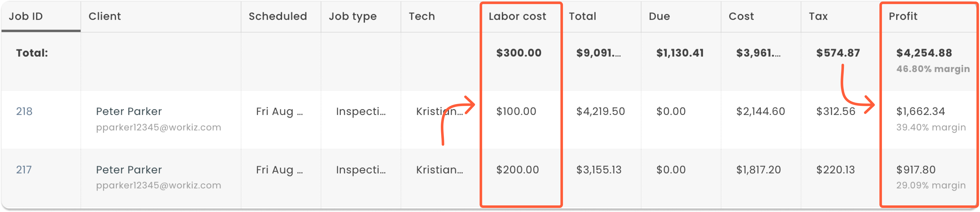Click the Cost column header
Screen dimensions: 980x212
(741, 17)
